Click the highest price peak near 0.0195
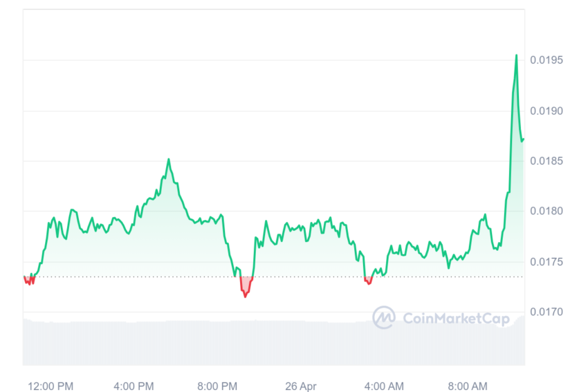588x392 pixels. (x=516, y=55)
